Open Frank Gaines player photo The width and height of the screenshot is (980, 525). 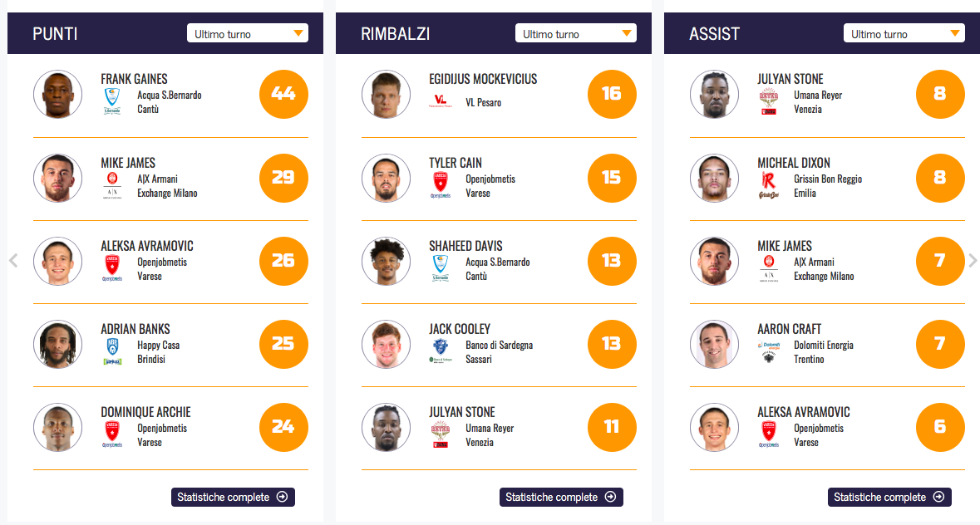57,94
